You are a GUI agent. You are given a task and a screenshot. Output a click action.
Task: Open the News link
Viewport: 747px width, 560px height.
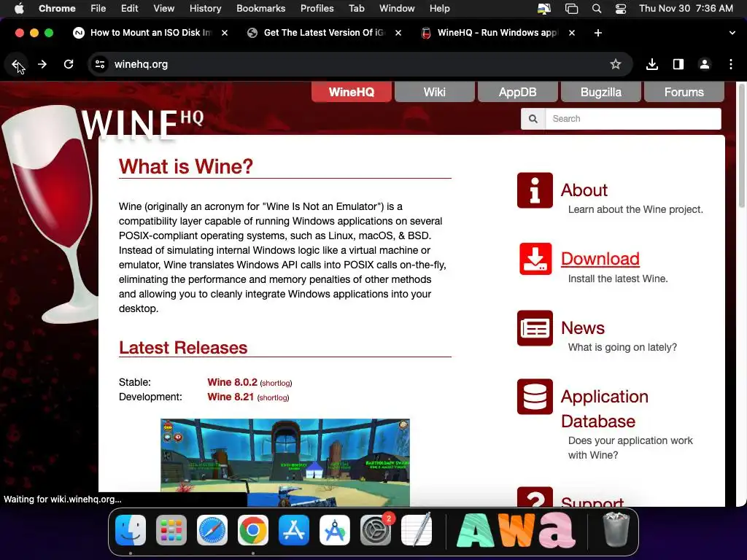(583, 327)
